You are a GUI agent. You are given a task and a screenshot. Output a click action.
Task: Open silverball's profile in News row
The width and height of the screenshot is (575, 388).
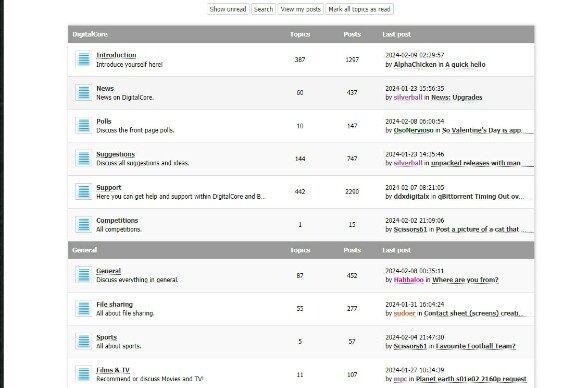click(408, 98)
